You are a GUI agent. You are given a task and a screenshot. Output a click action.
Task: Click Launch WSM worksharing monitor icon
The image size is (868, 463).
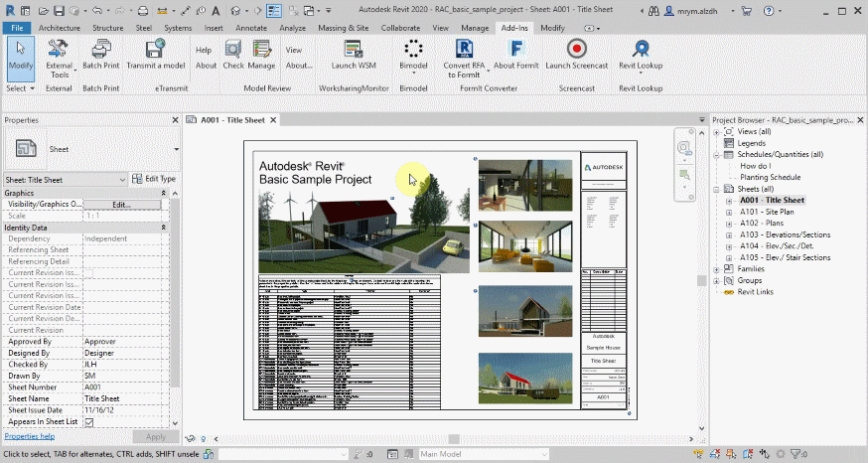353,50
